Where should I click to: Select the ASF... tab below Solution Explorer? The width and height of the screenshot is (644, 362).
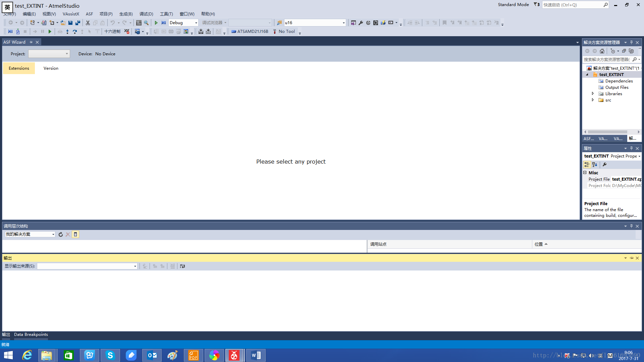click(589, 139)
